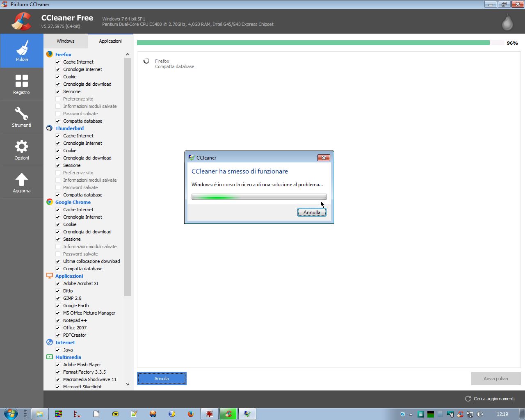Image resolution: width=525 pixels, height=420 pixels.
Task: Click the Avvia pulizia button
Action: 496,379
